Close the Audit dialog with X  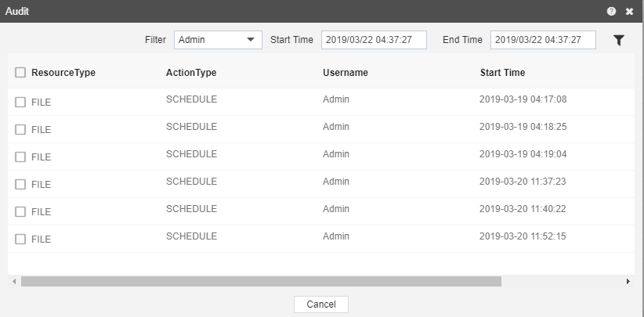coord(629,12)
